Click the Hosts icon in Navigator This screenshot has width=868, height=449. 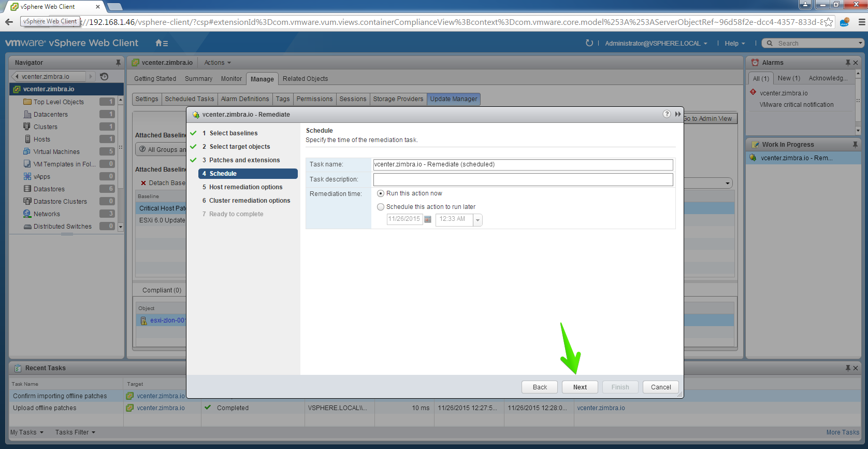(x=28, y=139)
